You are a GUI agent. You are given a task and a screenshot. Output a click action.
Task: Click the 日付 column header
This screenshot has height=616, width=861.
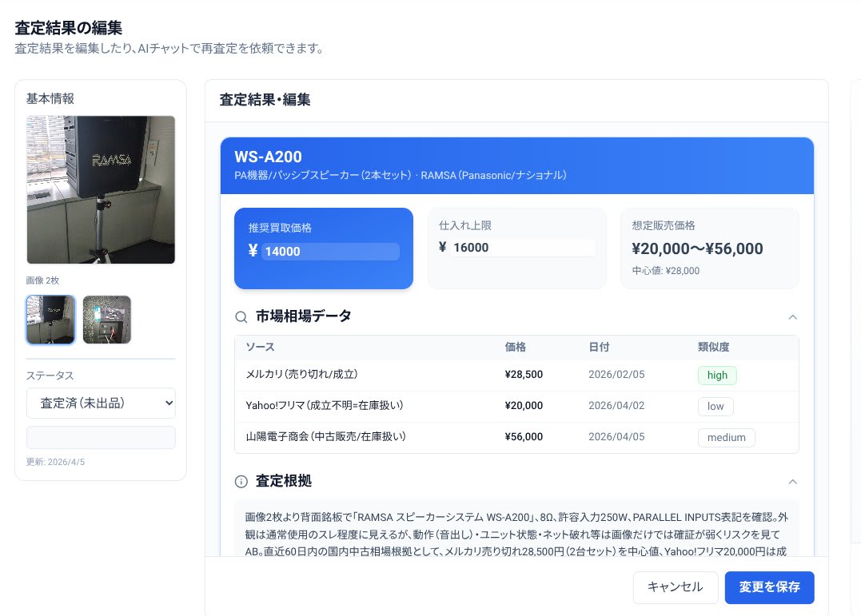[x=599, y=347]
